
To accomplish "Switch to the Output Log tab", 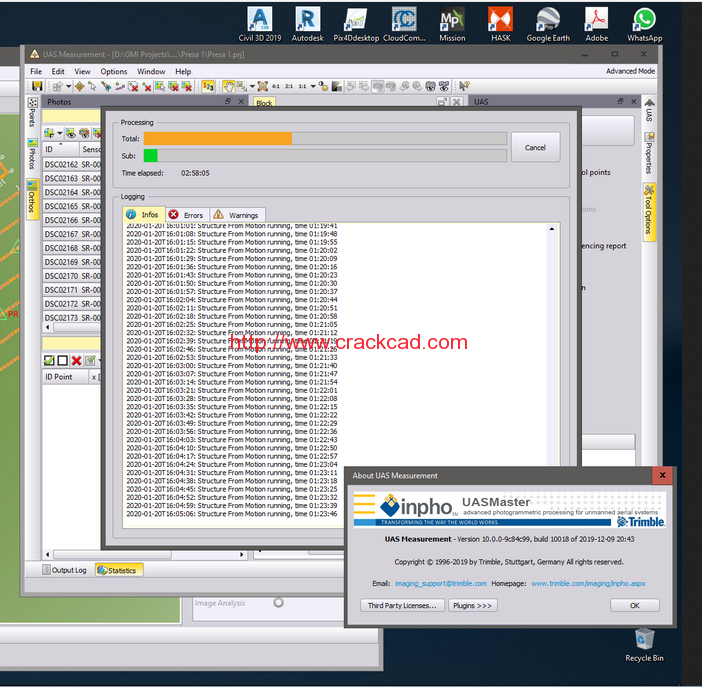I will (64, 570).
